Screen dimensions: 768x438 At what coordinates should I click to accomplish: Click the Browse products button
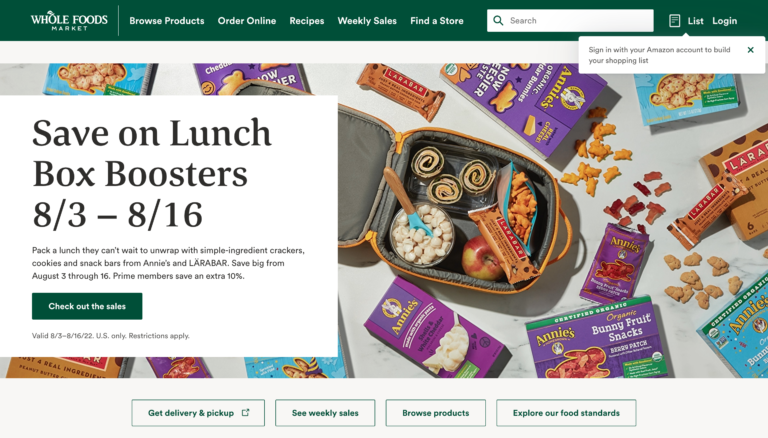click(435, 413)
